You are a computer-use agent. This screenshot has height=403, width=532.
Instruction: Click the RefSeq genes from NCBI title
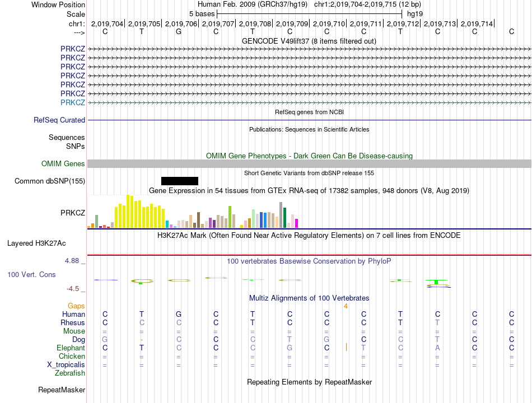click(x=310, y=112)
